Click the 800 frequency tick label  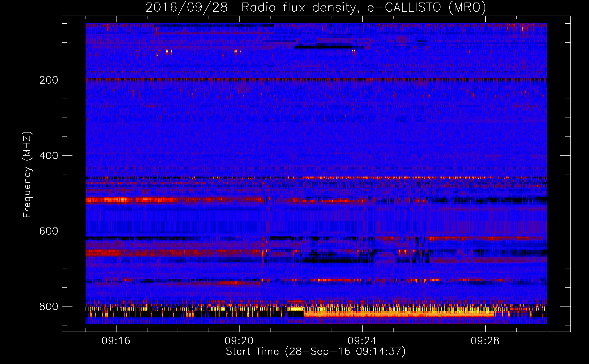pos(49,307)
